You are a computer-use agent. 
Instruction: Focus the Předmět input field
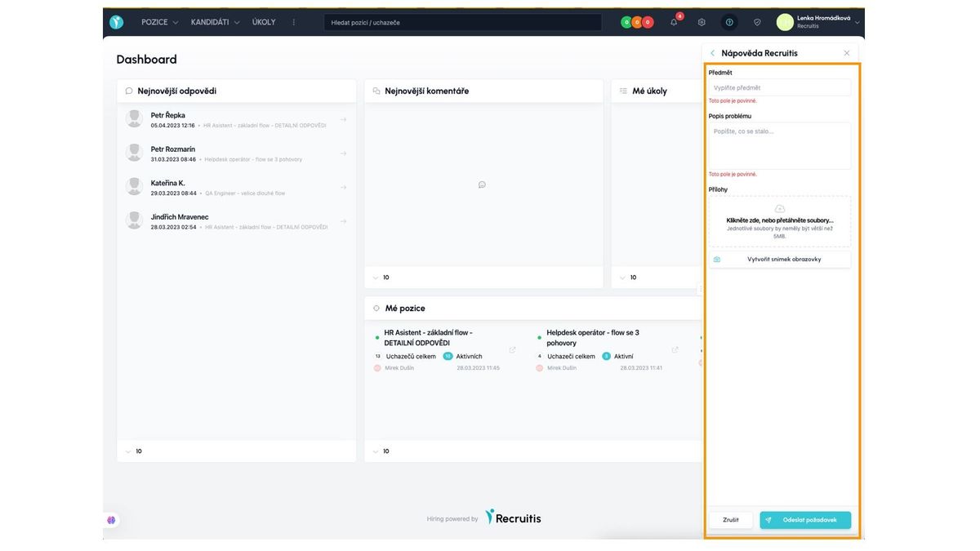coord(779,87)
